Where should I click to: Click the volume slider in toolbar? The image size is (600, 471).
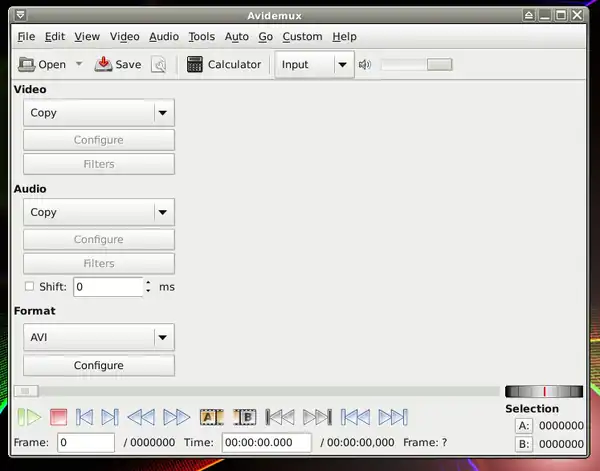pos(416,65)
